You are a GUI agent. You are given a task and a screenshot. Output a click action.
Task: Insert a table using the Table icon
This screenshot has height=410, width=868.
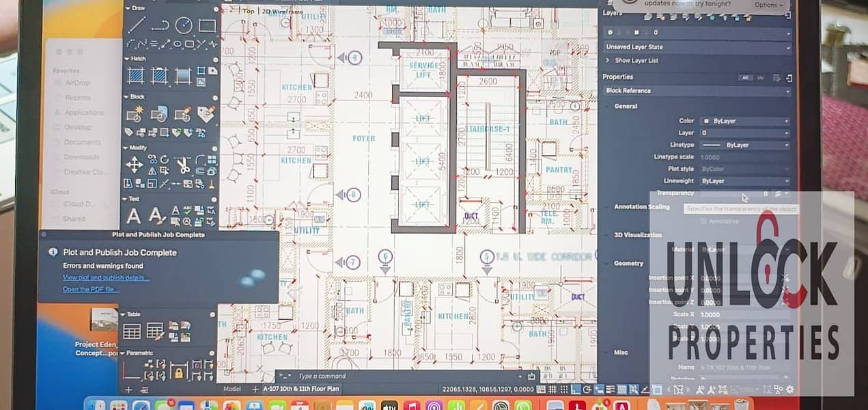pyautogui.click(x=132, y=331)
